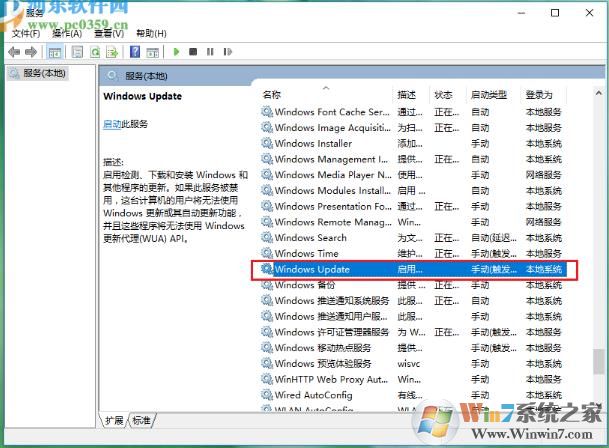Start the service with the green play icon

pos(176,52)
